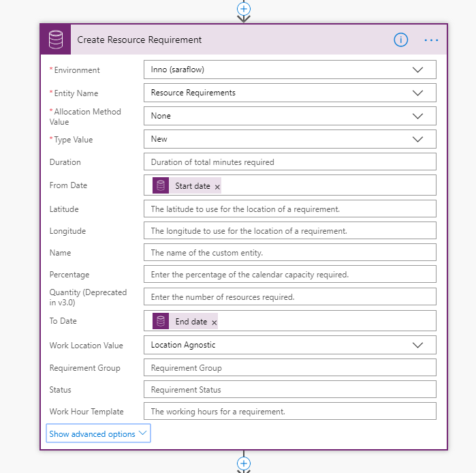Click the plus icon below the action

coord(244,463)
